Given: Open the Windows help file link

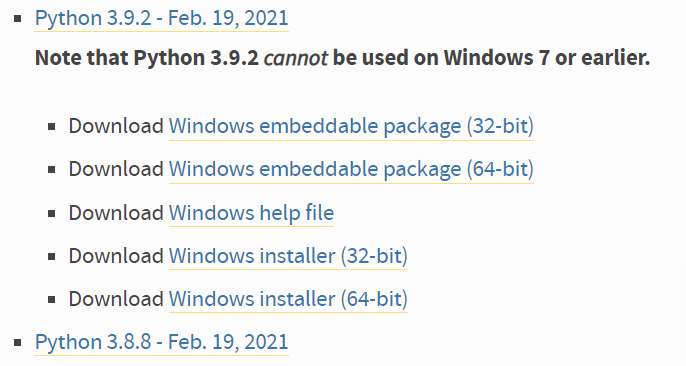Looking at the screenshot, I should click(x=252, y=213).
